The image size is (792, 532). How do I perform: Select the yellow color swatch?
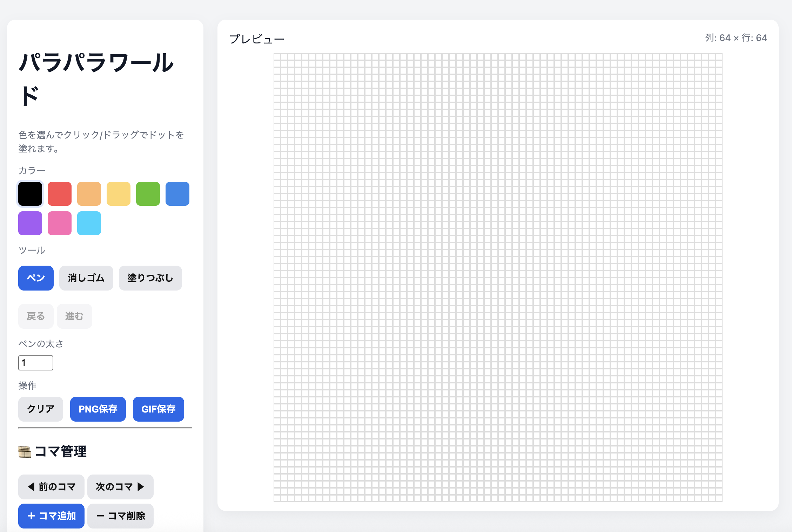pos(119,194)
